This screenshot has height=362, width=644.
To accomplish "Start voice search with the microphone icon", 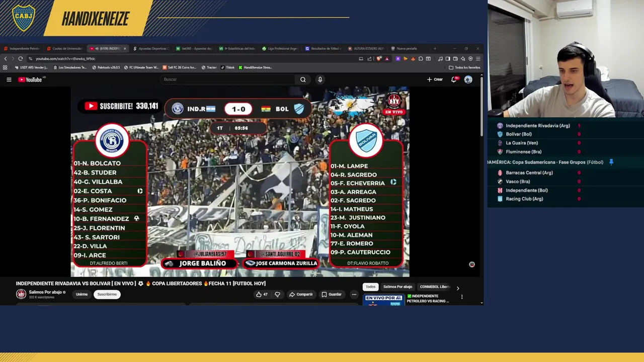I will [x=319, y=79].
